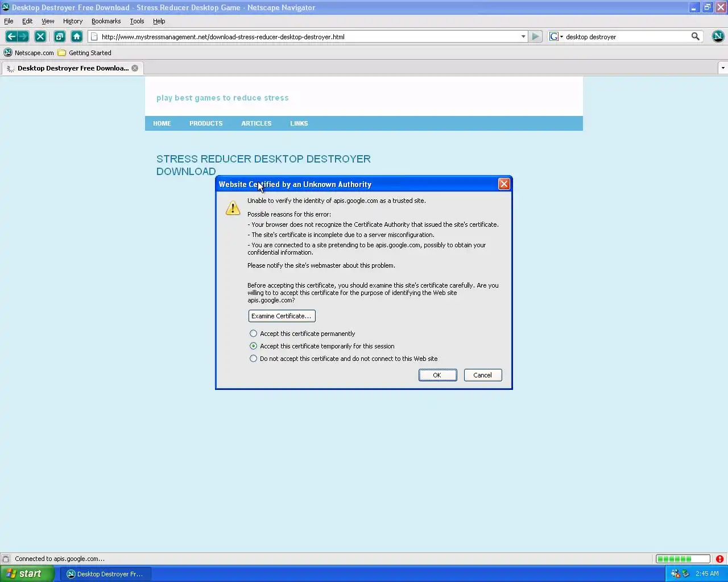Open the Netscape.com bookmark icon
The image size is (728, 582).
pos(8,53)
